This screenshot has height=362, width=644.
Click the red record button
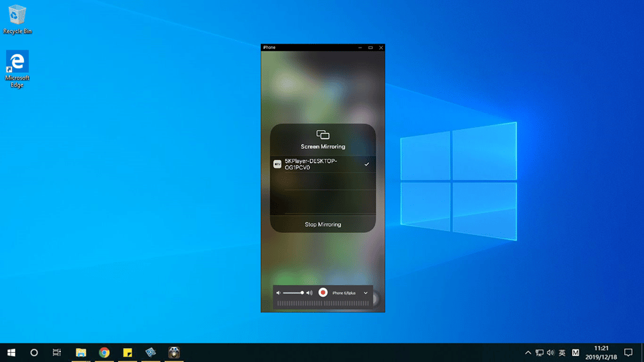click(323, 293)
